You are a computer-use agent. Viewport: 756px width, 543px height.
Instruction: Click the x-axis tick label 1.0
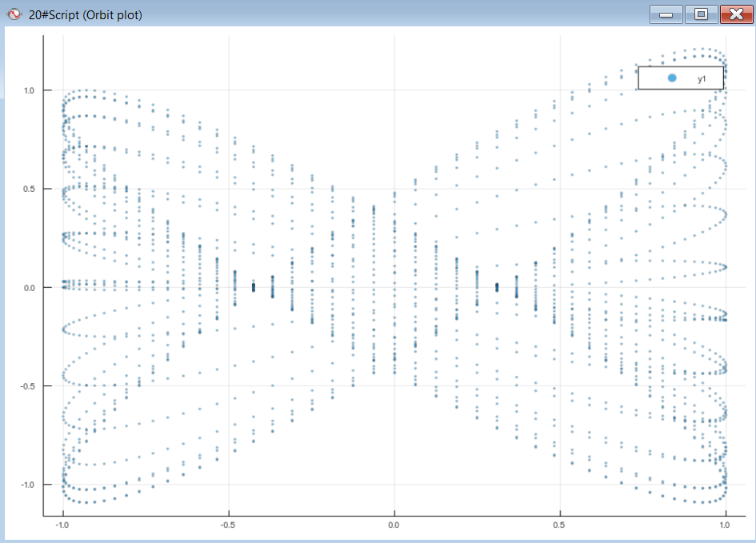[x=726, y=525]
